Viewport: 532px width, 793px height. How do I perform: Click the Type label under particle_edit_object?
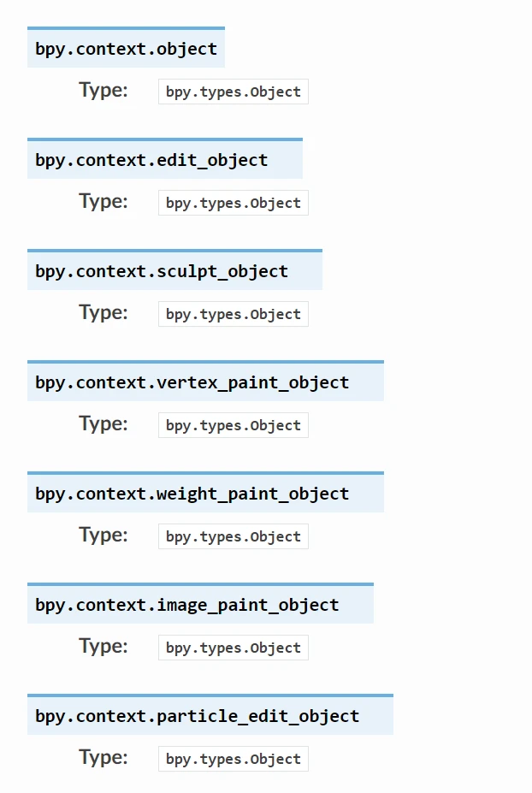(103, 758)
